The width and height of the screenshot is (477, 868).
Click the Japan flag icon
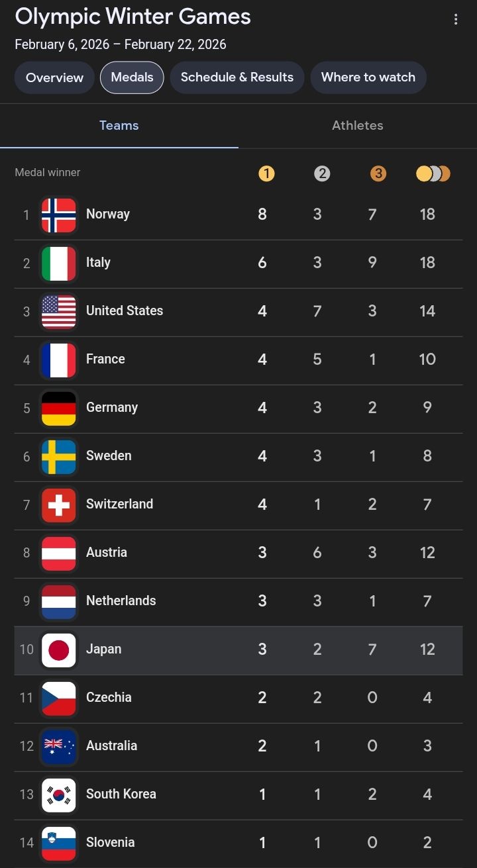coord(59,650)
